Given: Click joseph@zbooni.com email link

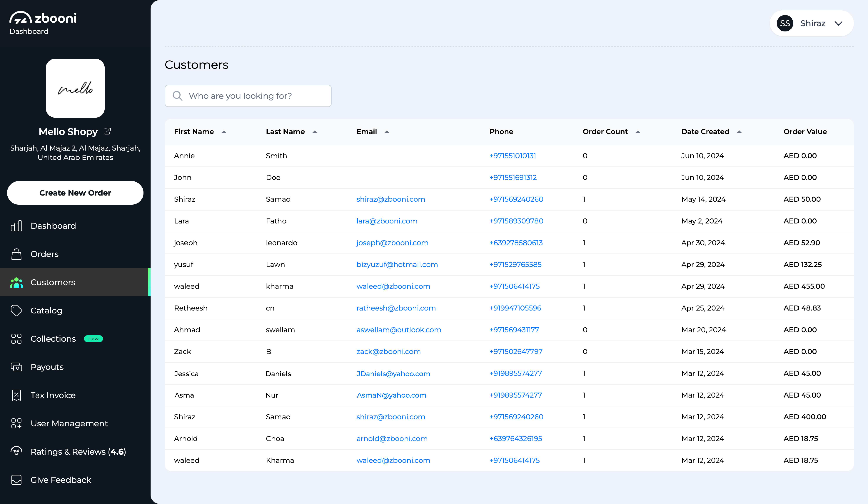Looking at the screenshot, I should pos(392,243).
